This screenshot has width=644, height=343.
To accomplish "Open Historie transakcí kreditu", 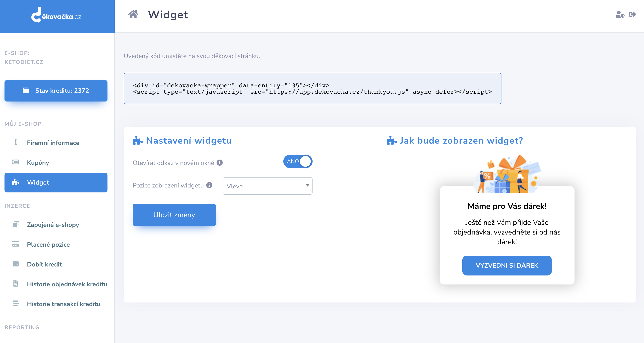I will (x=56, y=303).
